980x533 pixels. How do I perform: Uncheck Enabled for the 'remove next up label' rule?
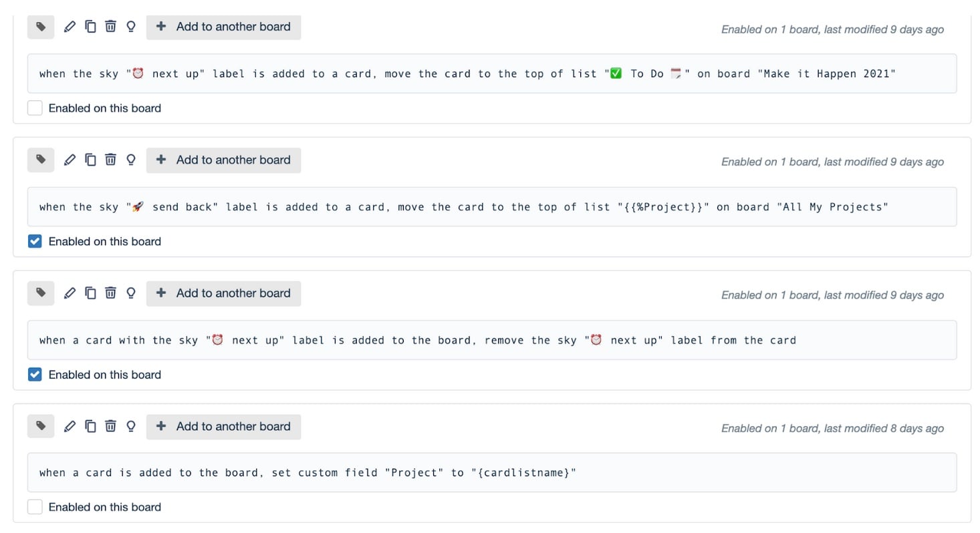click(x=35, y=375)
